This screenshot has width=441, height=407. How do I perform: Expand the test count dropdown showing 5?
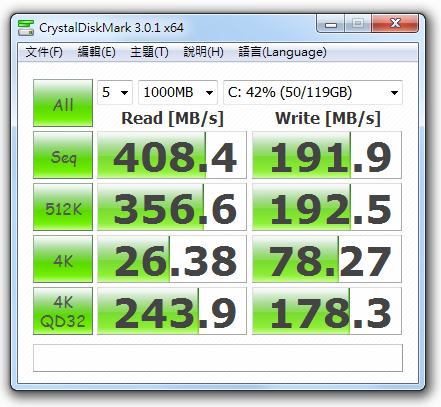[x=115, y=92]
